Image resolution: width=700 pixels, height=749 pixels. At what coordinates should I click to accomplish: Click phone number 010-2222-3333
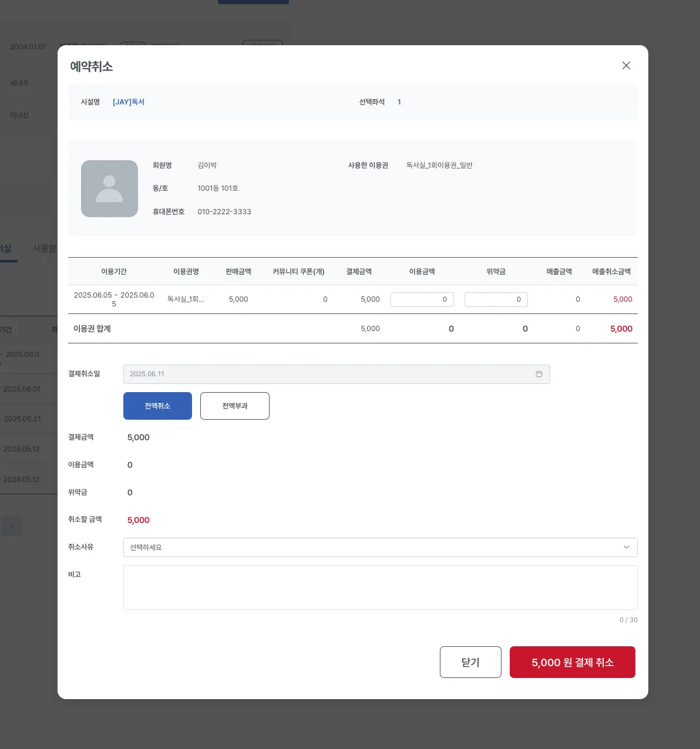(x=224, y=212)
